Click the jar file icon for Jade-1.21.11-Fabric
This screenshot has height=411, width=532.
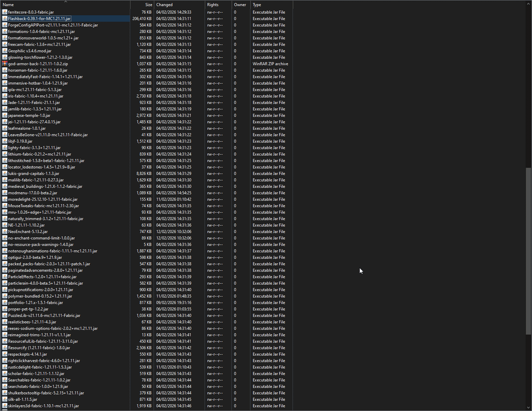[4, 103]
